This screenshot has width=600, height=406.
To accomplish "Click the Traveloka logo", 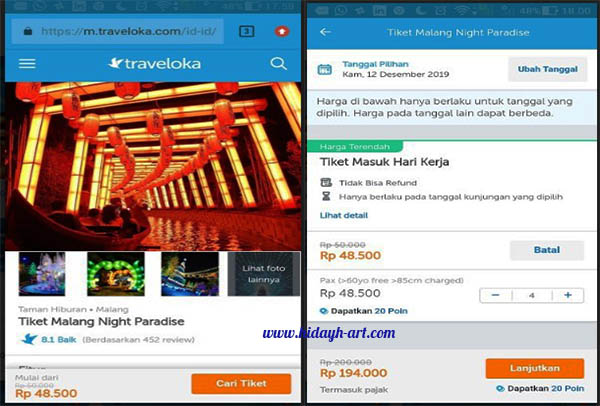I will (154, 64).
